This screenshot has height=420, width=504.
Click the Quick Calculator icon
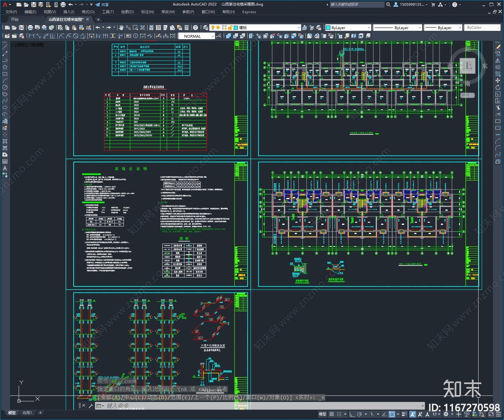[186, 28]
